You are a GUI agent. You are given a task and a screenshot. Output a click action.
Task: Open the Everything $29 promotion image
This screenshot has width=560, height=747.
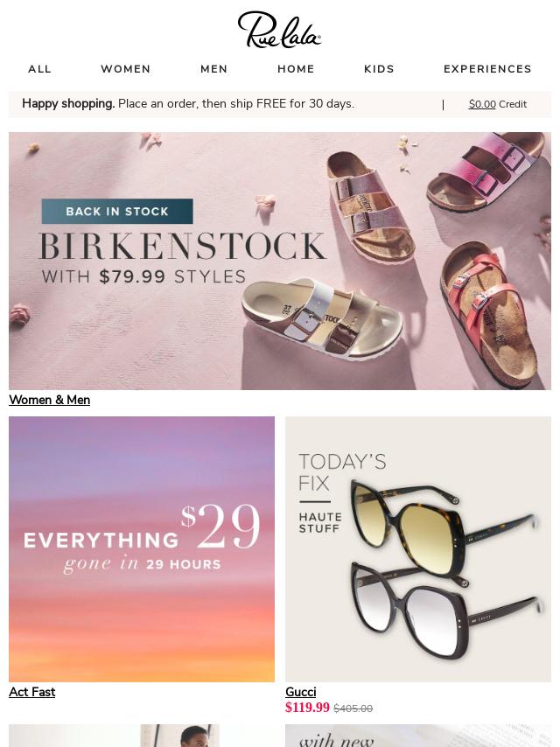tap(142, 549)
